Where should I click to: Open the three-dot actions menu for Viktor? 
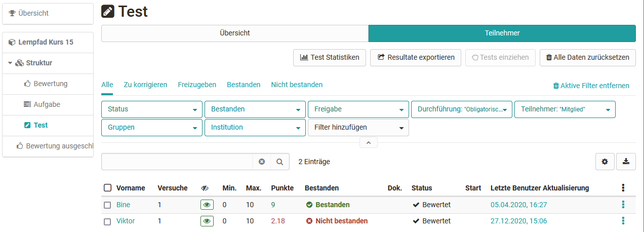point(623,221)
